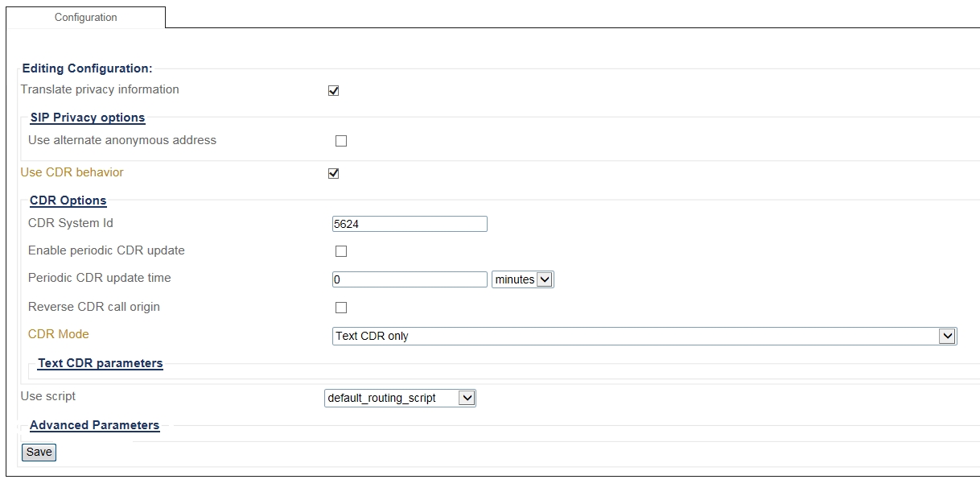
Task: Open the minutes unit dropdown
Action: pyautogui.click(x=523, y=279)
